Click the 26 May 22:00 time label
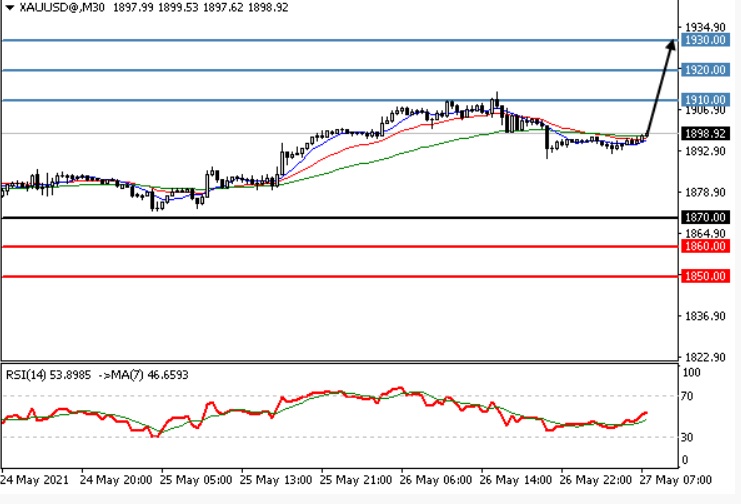The height and width of the screenshot is (504, 741). click(595, 480)
